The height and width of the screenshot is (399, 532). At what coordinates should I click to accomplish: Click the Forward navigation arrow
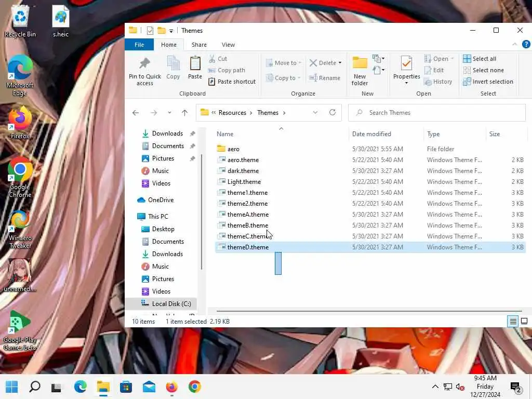tap(154, 113)
